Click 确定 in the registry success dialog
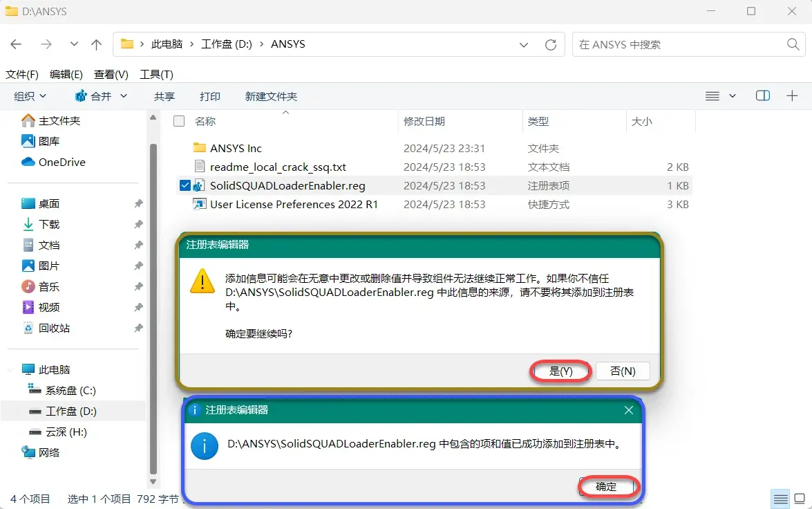 [x=606, y=487]
